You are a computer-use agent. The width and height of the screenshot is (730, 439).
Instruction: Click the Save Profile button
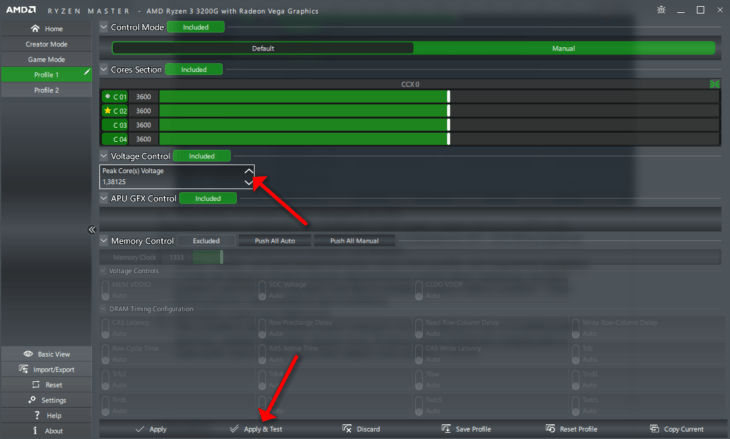click(x=466, y=429)
